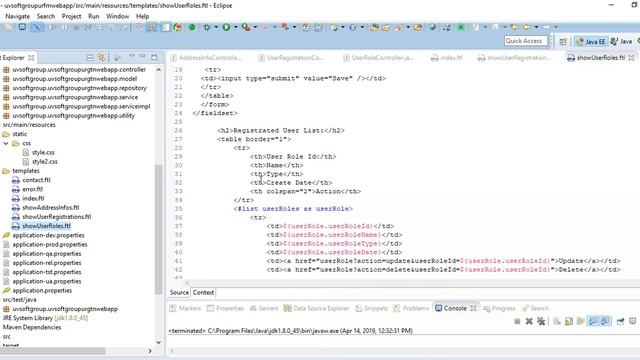Open the Markers view tab
The height and width of the screenshot is (360, 640).
tap(185, 308)
